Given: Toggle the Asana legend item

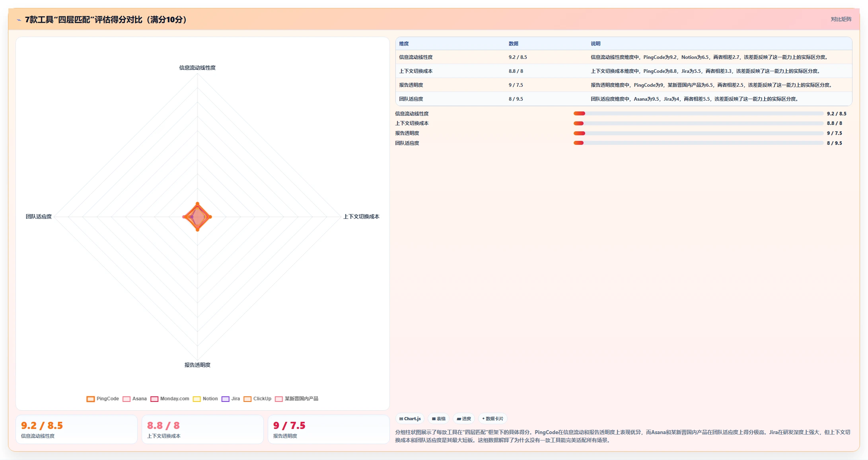Looking at the screenshot, I should pyautogui.click(x=134, y=399).
